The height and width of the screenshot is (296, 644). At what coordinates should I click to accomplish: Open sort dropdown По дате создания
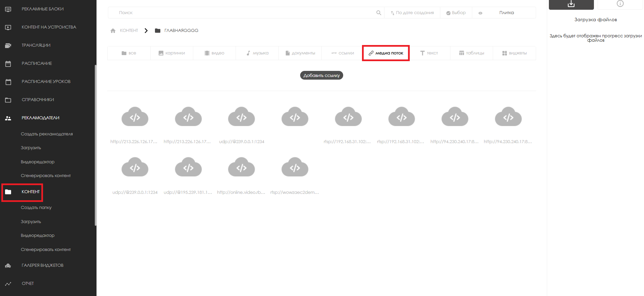(x=412, y=13)
